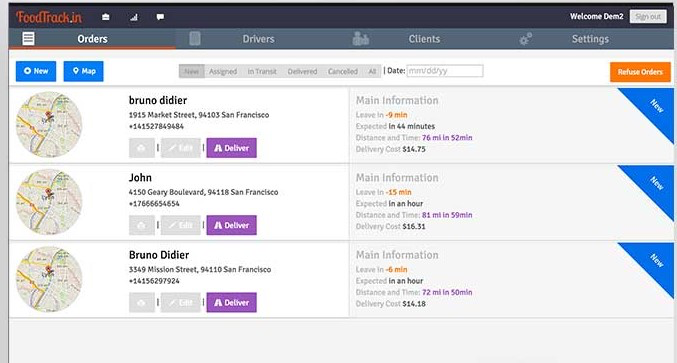Click the people icon beside Clients

pyautogui.click(x=361, y=39)
